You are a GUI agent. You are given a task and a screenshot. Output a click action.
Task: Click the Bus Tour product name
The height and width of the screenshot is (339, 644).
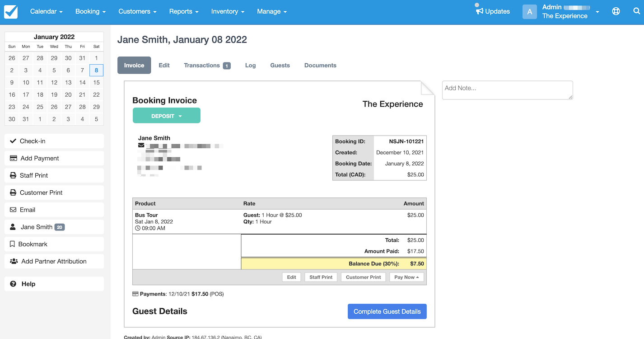(146, 215)
